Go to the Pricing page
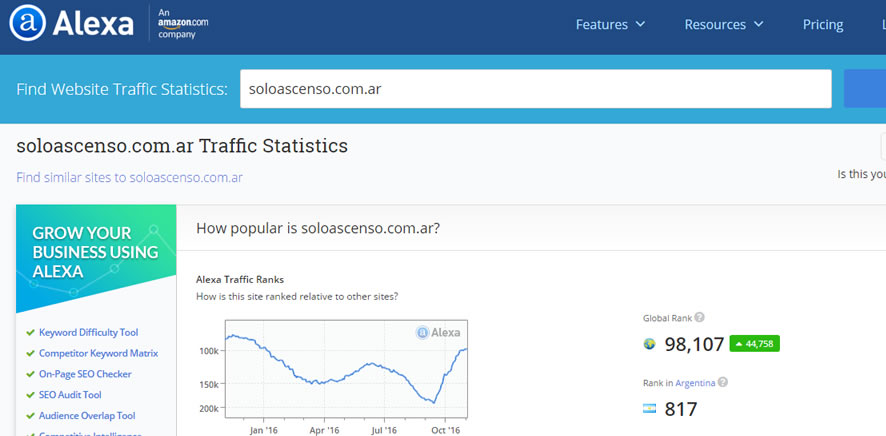 [x=823, y=25]
